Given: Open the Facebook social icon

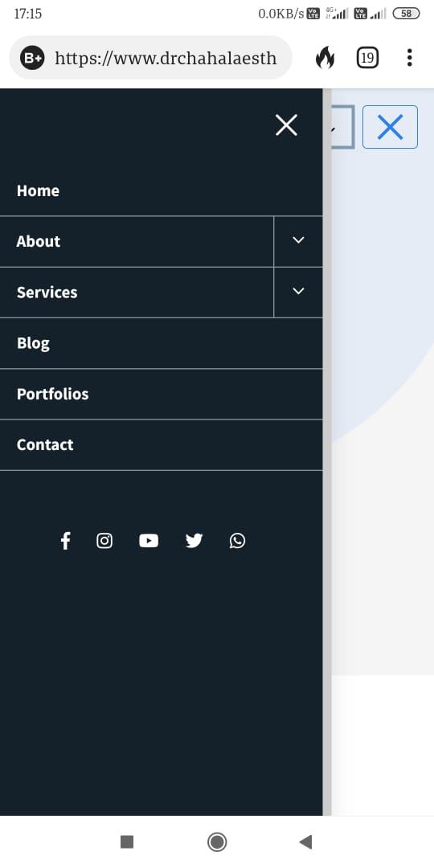Looking at the screenshot, I should [65, 541].
